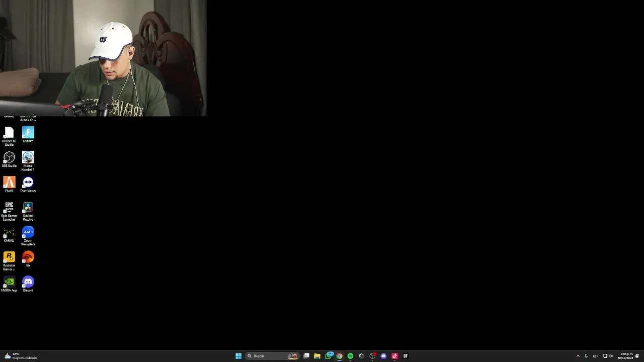Open the Windows Start menu
Screen dimensions: 644x362
(x=238, y=356)
